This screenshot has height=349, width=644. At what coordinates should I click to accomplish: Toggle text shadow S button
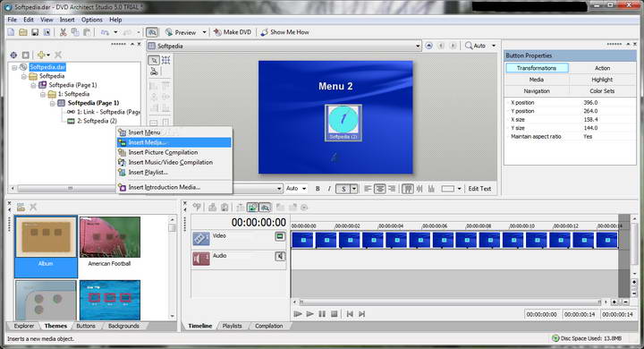click(x=343, y=189)
